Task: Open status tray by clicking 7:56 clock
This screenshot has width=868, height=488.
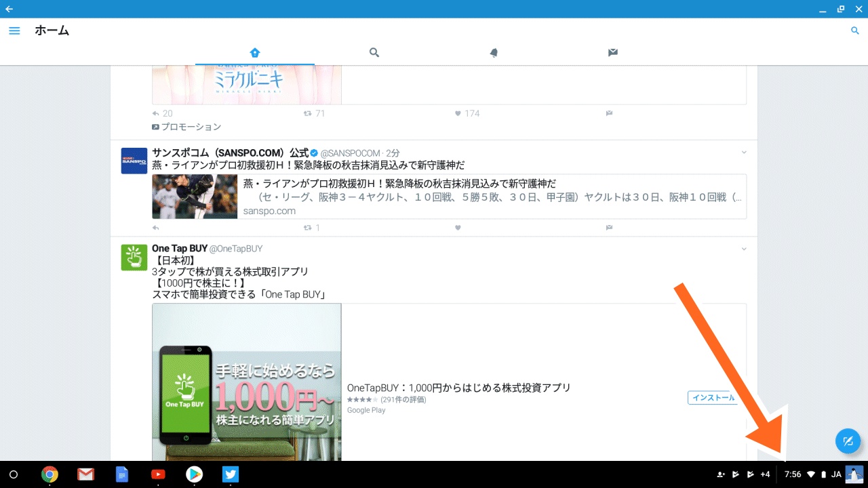Action: 793,474
